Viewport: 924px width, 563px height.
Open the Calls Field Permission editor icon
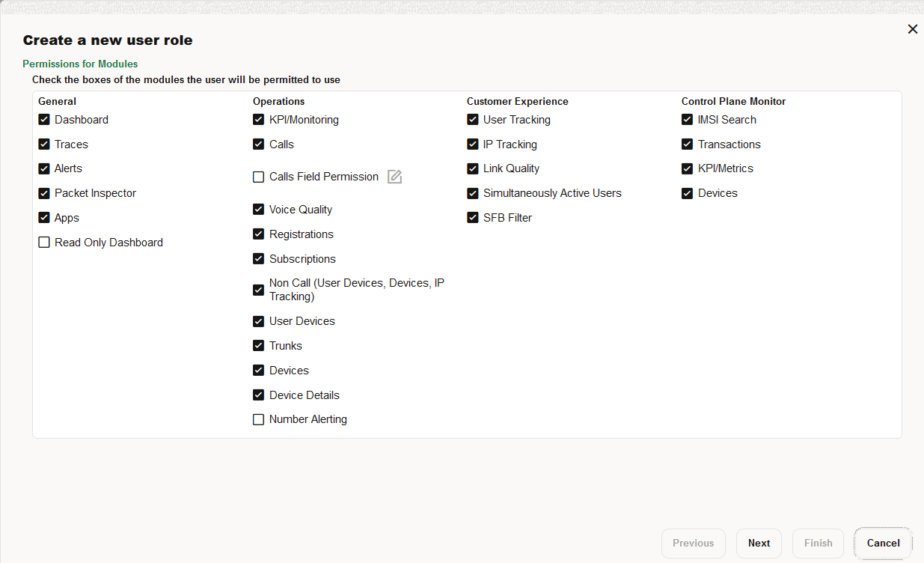coord(394,177)
